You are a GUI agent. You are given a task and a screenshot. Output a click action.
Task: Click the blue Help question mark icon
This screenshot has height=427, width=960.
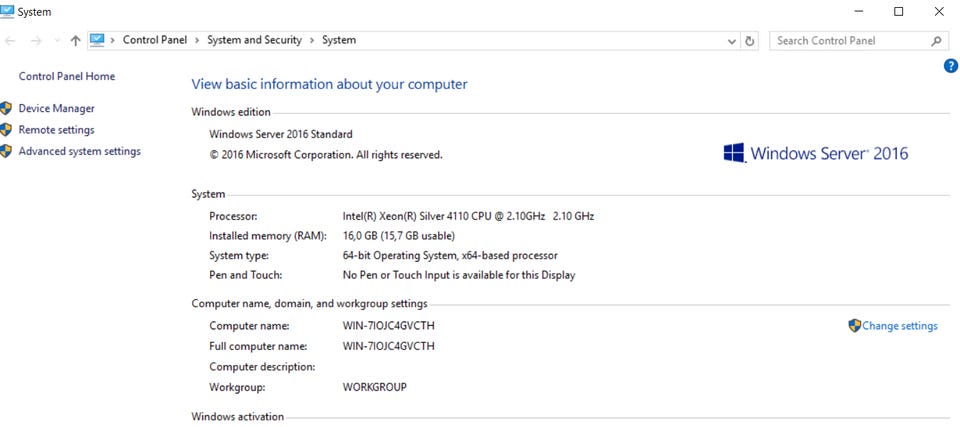[951, 66]
